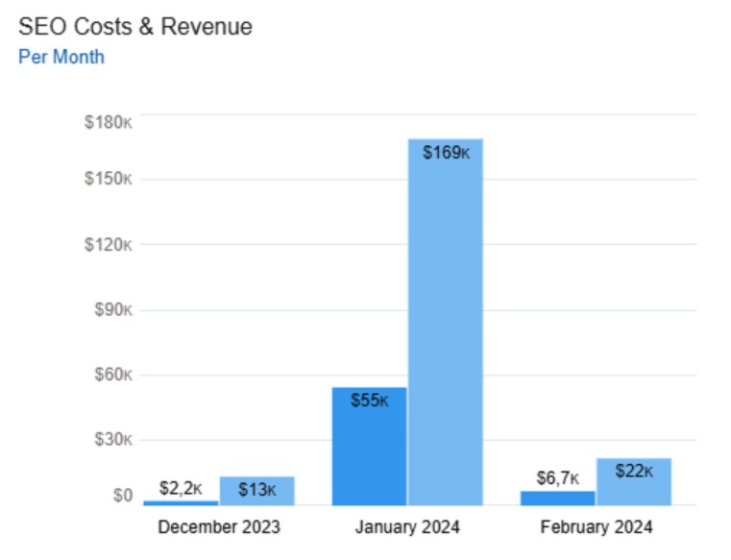Click the small dark blue December 2023 bar
Image resolution: width=731 pixels, height=560 pixels.
point(181,502)
